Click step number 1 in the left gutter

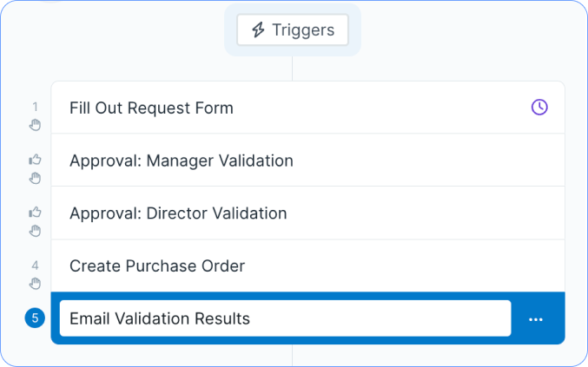coord(35,108)
